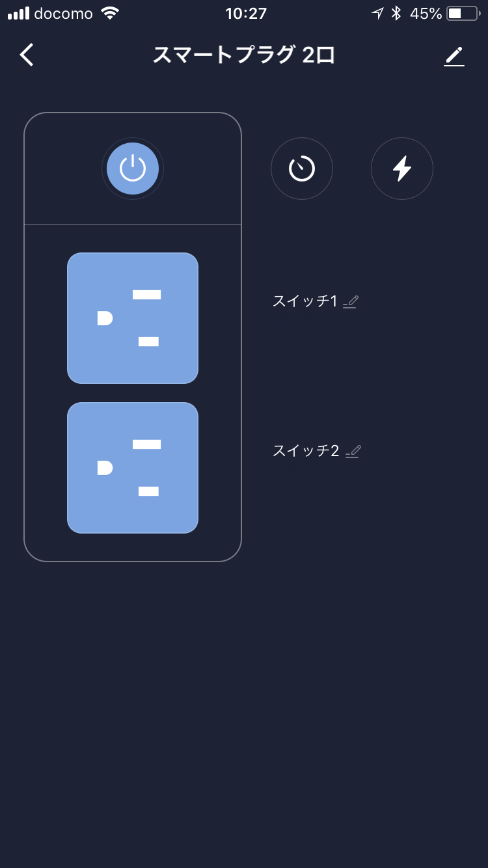Open the timer schedule icon

click(302, 169)
